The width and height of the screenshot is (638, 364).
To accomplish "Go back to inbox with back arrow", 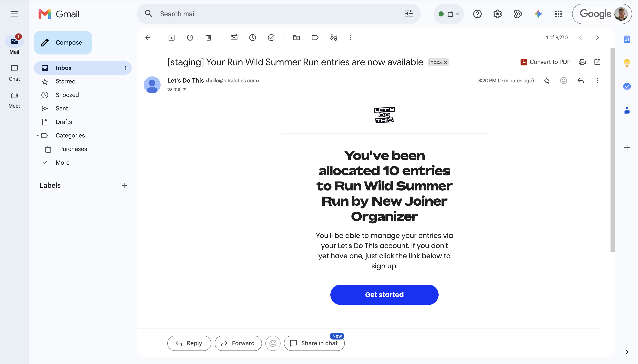I will click(x=148, y=38).
